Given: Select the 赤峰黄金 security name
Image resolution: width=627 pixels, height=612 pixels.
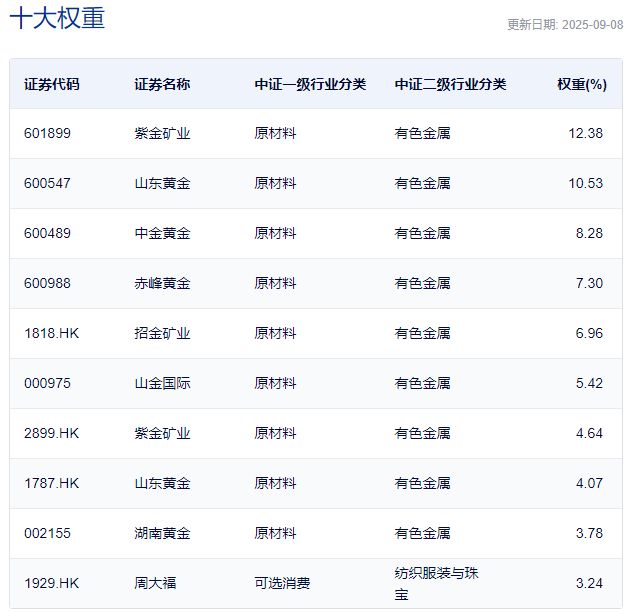Looking at the screenshot, I should pos(162,283).
